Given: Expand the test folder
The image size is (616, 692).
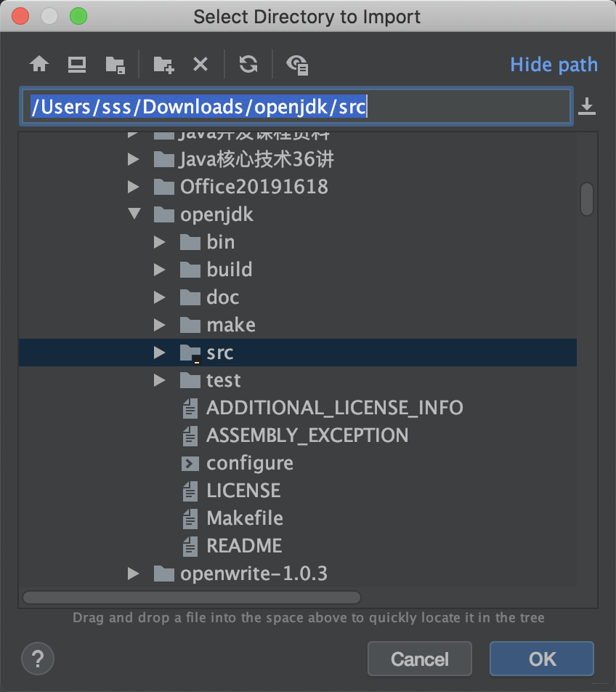Looking at the screenshot, I should coord(160,380).
